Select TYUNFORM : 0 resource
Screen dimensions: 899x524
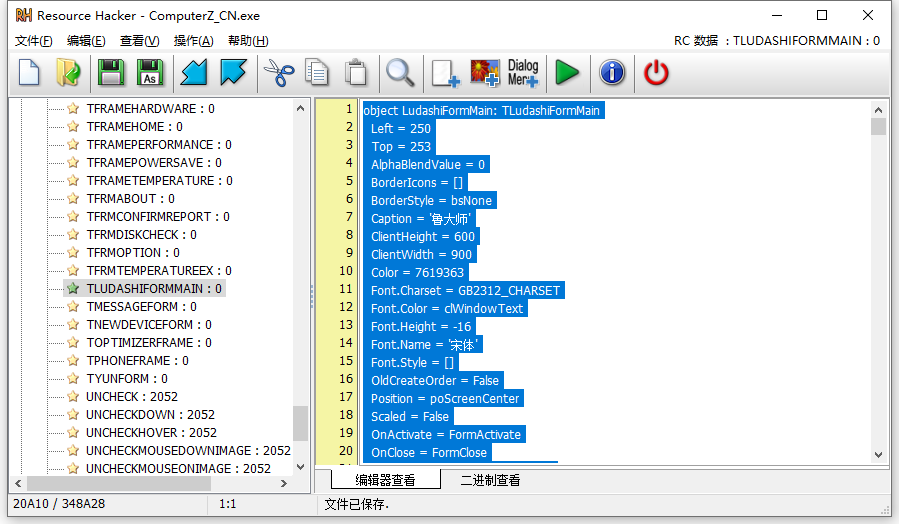127,378
